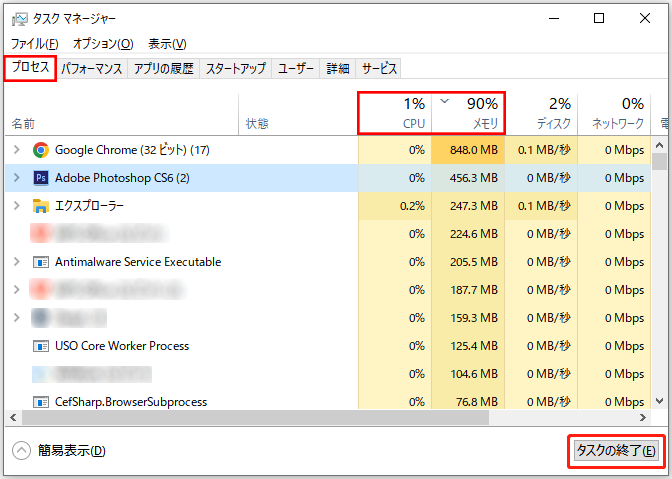Select the Antimalware Service Executable row name
The width and height of the screenshot is (672, 479).
[138, 262]
